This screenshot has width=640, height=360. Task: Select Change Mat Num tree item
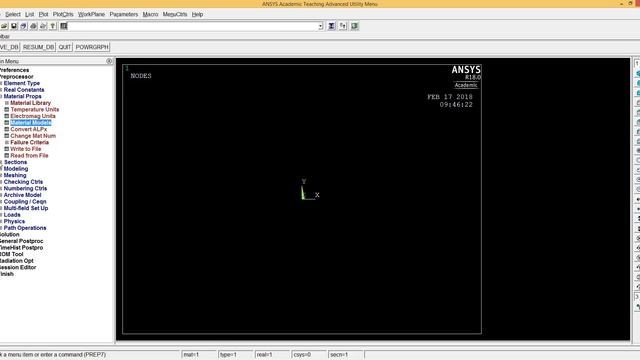[33, 136]
